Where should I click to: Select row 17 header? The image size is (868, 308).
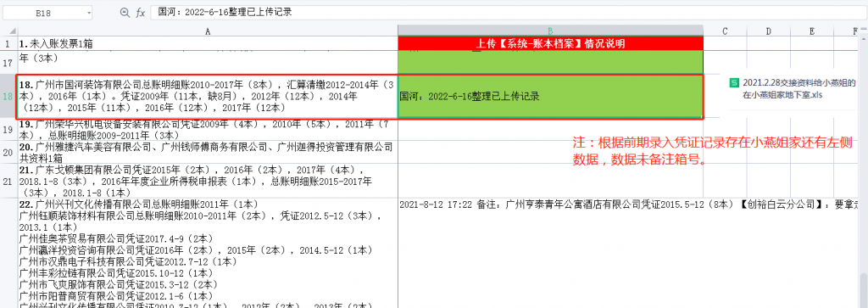[8, 63]
